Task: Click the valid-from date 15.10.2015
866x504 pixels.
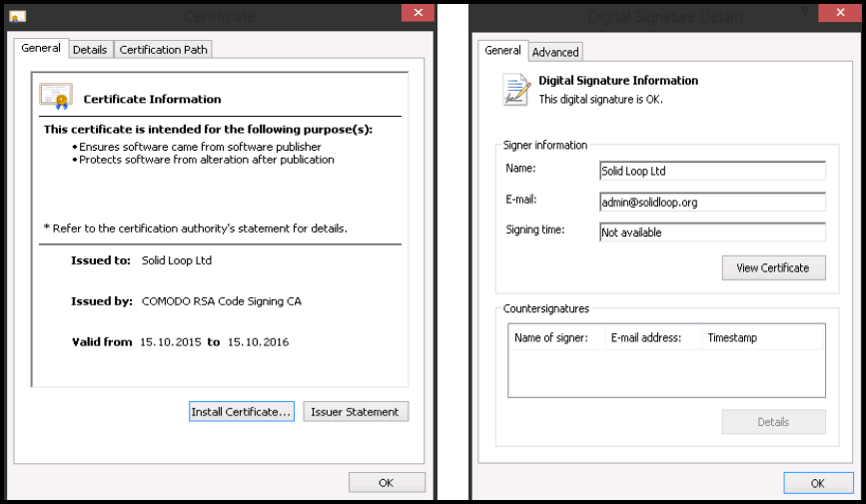Action: click(171, 342)
